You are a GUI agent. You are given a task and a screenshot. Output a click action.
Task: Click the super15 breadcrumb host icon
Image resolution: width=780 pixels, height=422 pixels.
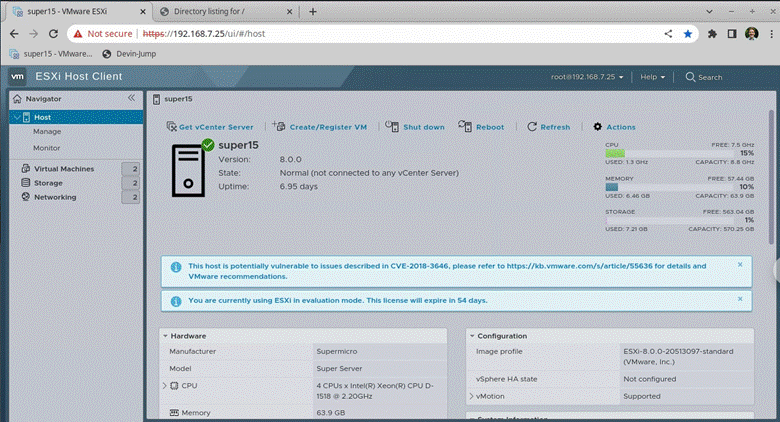click(157, 99)
